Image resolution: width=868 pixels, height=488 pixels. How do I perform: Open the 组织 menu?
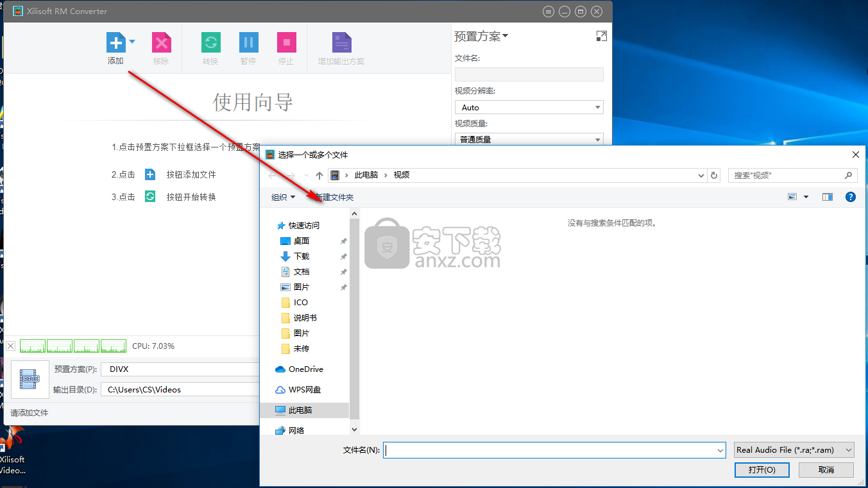point(283,198)
